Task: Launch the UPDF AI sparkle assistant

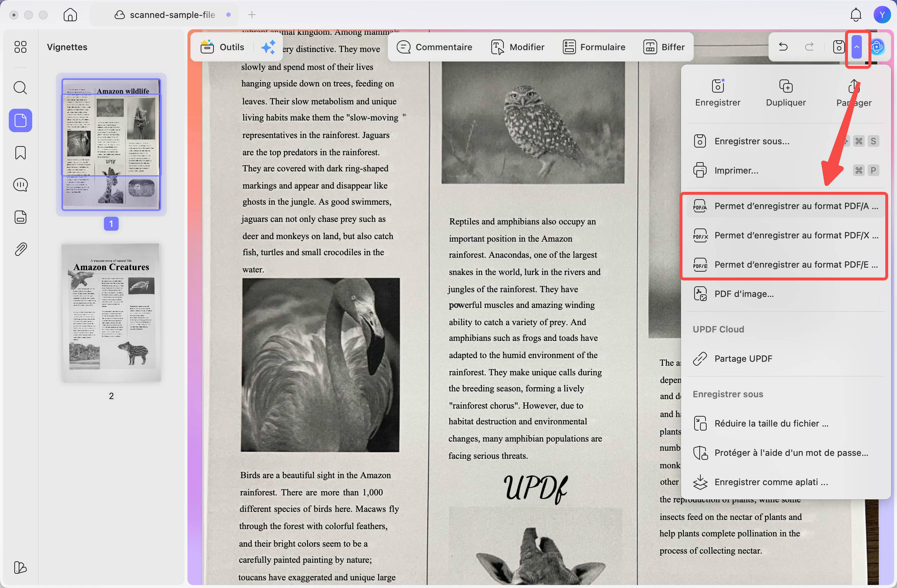Action: point(268,47)
